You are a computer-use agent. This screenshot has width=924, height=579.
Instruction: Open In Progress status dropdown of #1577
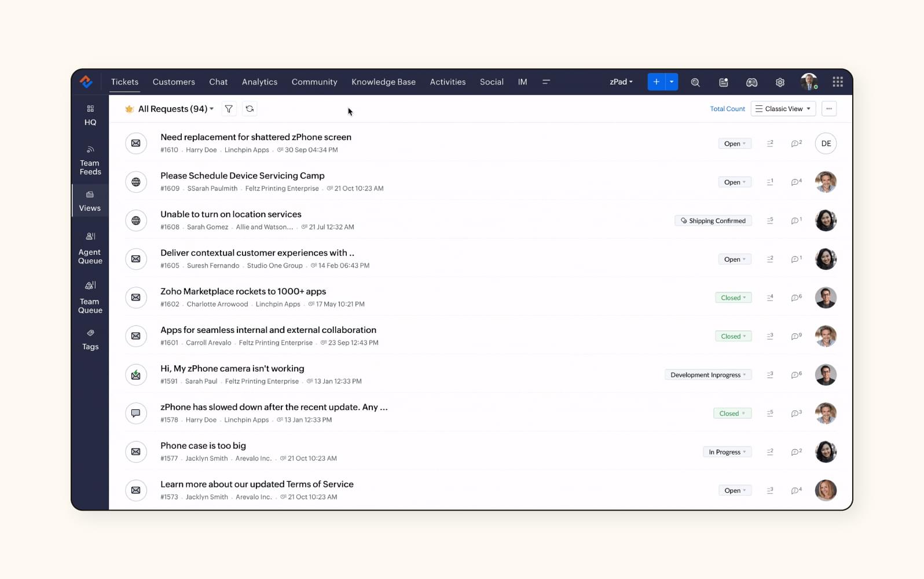(727, 452)
